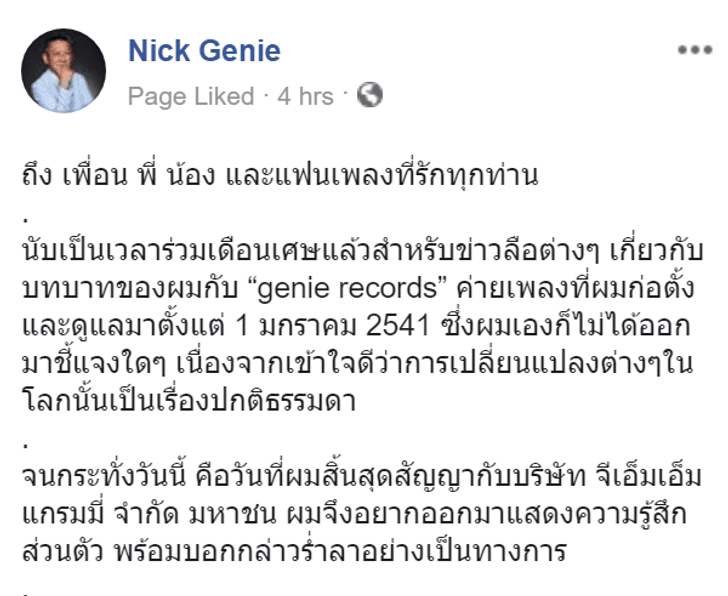Click the line starting นับเป็นเวลาร่วมเดือนเศษ
Screen dimensions: 728x596
(x=363, y=252)
